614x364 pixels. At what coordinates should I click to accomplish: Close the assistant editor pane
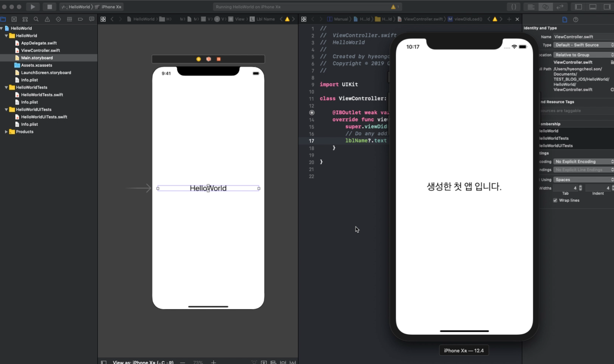click(x=517, y=19)
